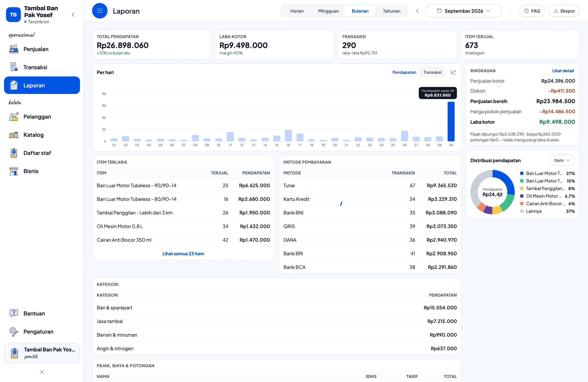Click the line chart toggle icon
The height and width of the screenshot is (382, 588).
coord(453,72)
